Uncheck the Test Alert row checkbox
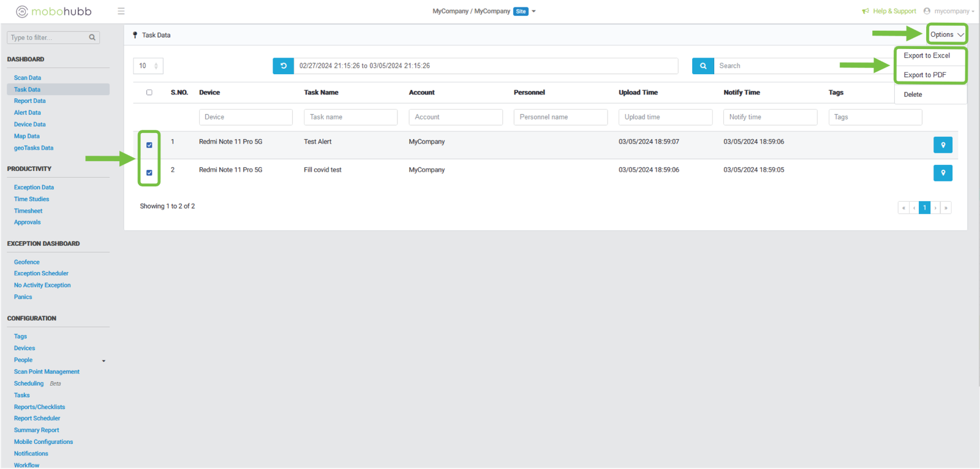Screen dimensions: 980x469 pyautogui.click(x=149, y=145)
